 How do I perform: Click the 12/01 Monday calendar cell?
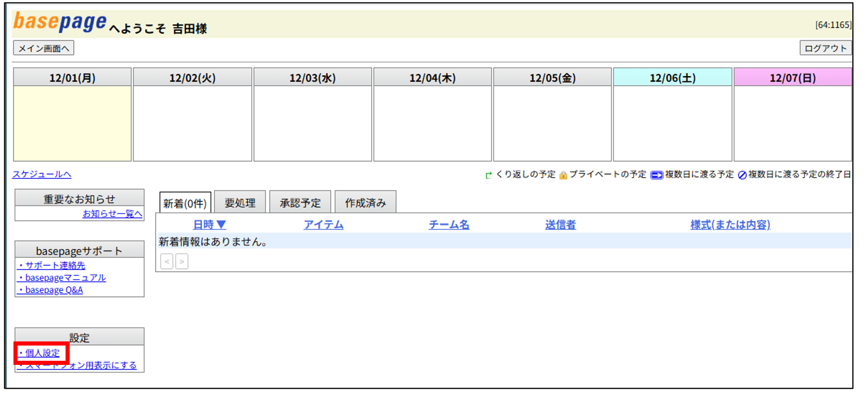pos(73,123)
